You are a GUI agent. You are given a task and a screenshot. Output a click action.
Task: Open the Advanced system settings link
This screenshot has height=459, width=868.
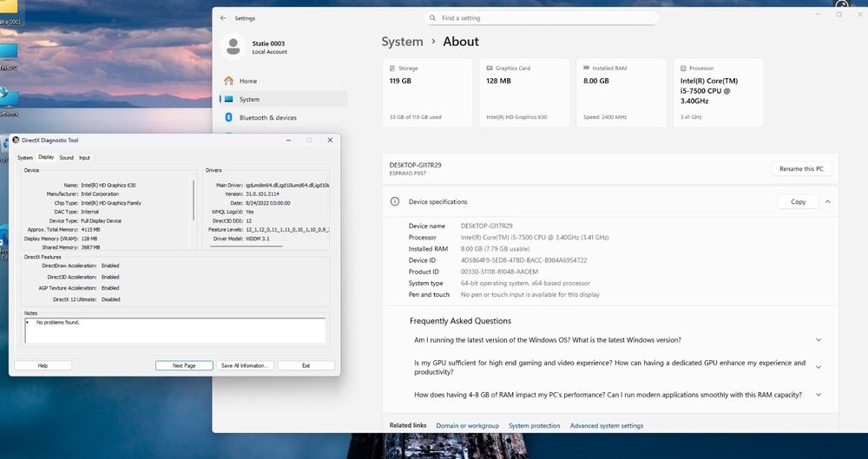pos(607,426)
